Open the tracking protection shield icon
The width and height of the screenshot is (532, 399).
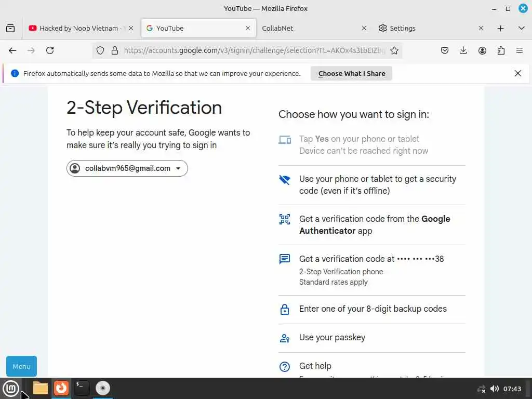[100, 50]
